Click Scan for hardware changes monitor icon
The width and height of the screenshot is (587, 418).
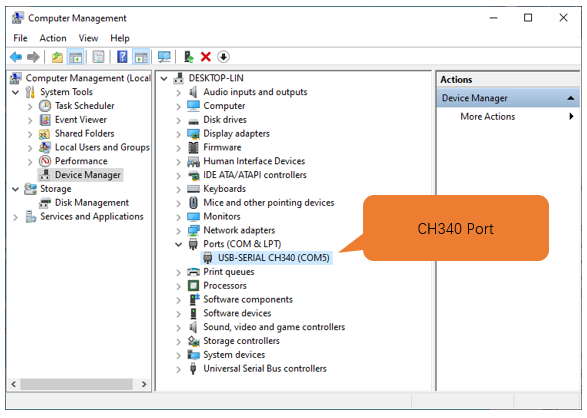(x=164, y=57)
